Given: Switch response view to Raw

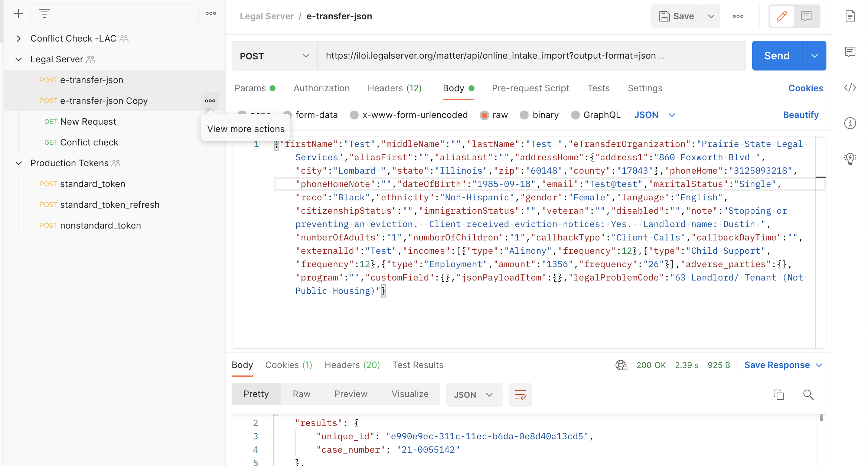Looking at the screenshot, I should click(301, 394).
